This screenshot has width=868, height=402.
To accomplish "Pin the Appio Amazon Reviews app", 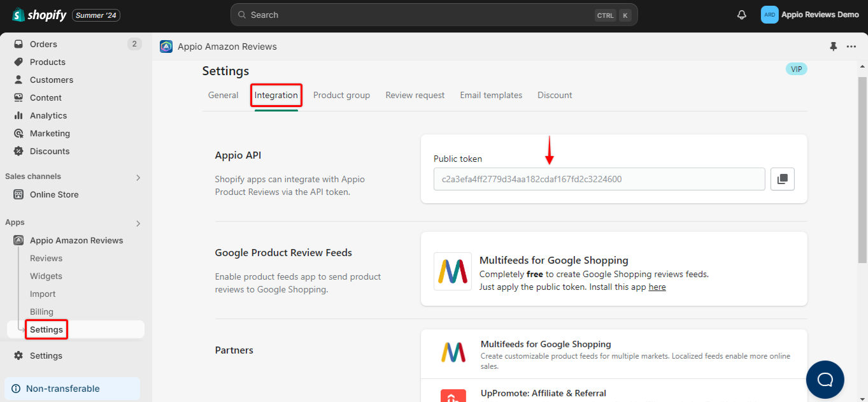I will tap(833, 47).
